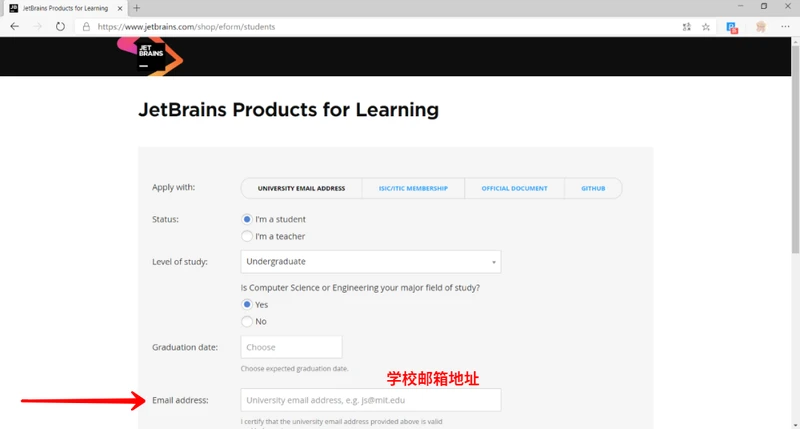Click the Choose expected graduation date hint
The width and height of the screenshot is (800, 429).
tap(294, 368)
